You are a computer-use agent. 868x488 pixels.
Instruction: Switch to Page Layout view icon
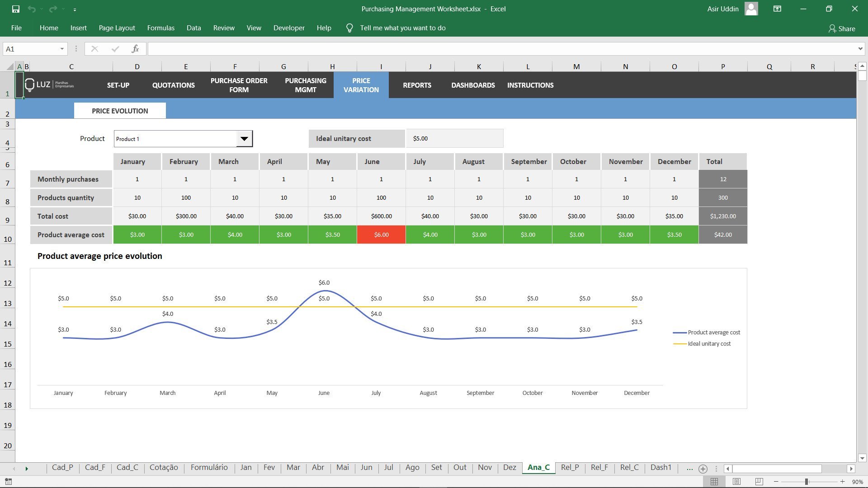(736, 482)
